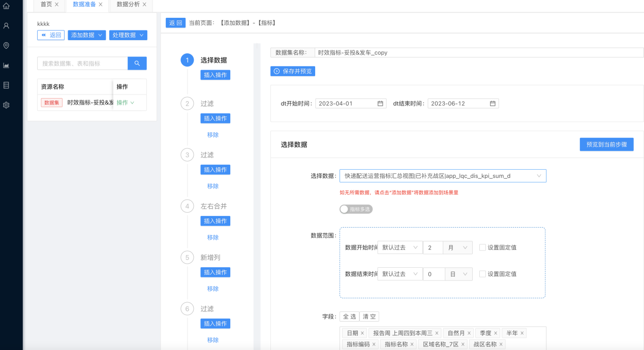Open the 月 unit dropdown
Screen dimensions: 644x350
coord(457,247)
